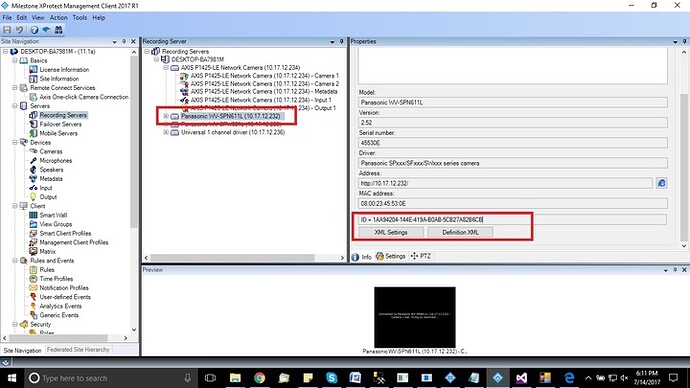
Task: Click the Save toolbar icon
Action: (7, 30)
